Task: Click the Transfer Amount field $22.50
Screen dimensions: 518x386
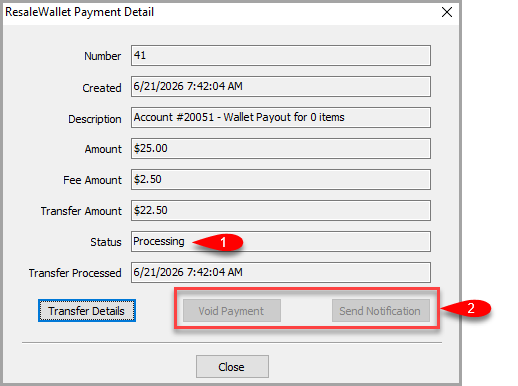Action: tap(281, 210)
